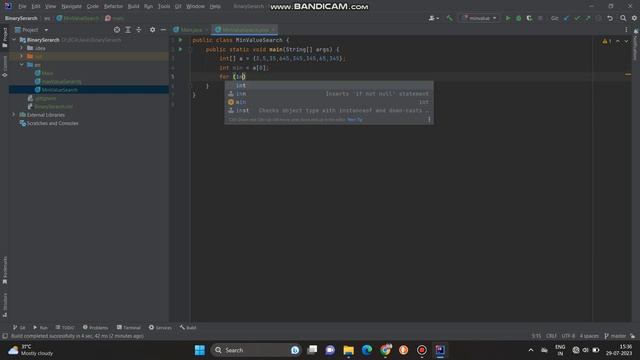Collapse the BinarySearch project root

(14, 40)
